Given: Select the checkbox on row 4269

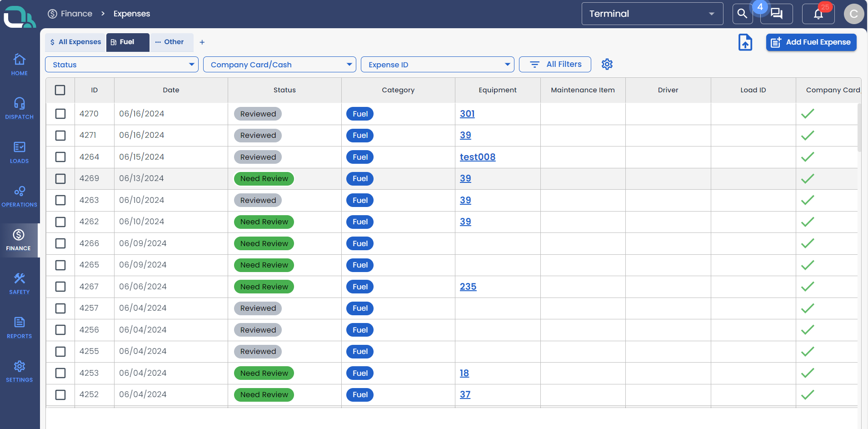Looking at the screenshot, I should (60, 178).
